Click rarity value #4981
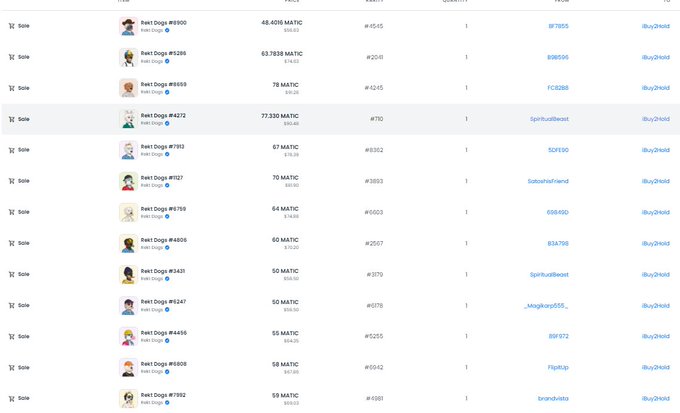 pyautogui.click(x=374, y=398)
